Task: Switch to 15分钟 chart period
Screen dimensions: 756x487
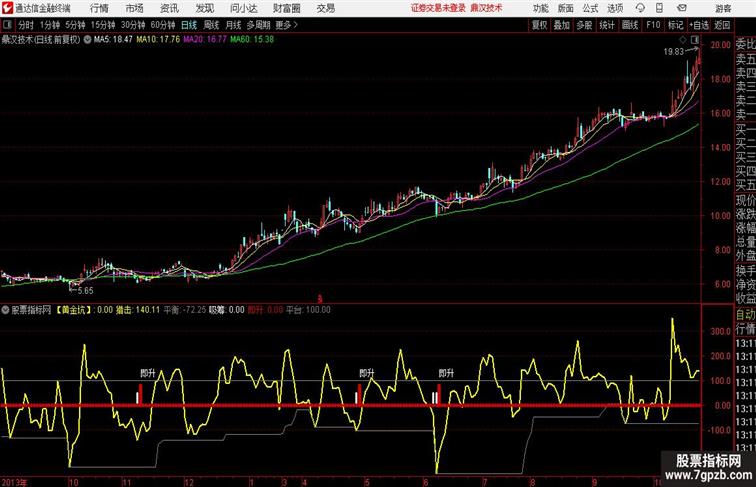Action: point(103,25)
